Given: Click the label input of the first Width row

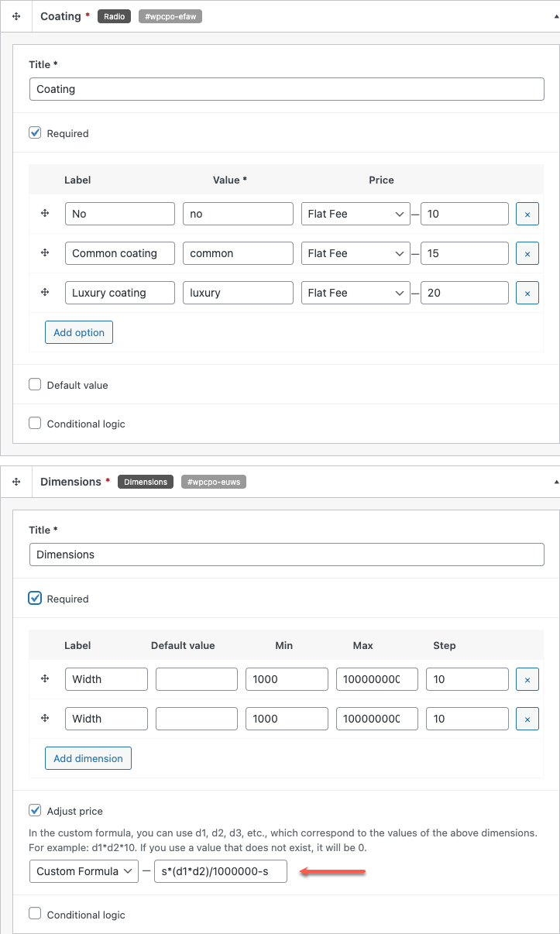Looking at the screenshot, I should [x=106, y=679].
